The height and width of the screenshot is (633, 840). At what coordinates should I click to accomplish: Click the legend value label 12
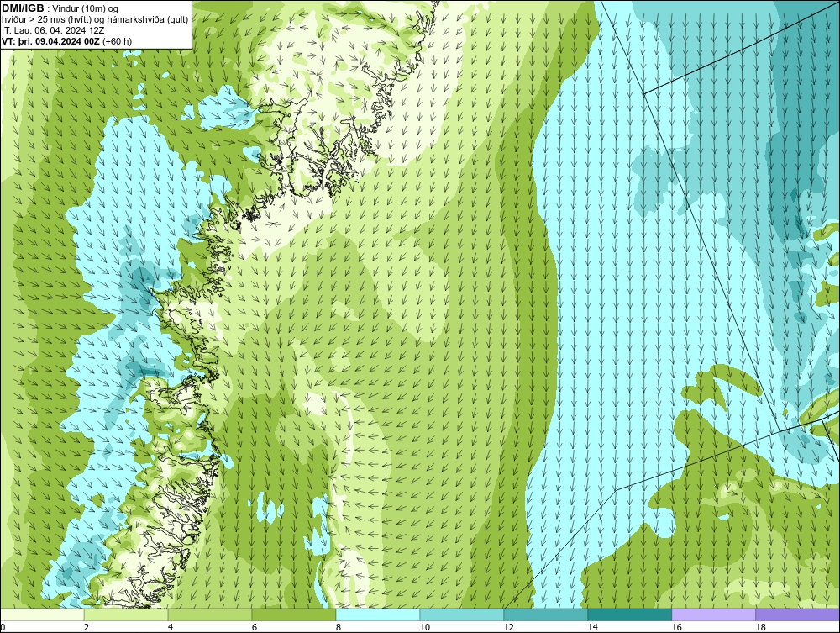point(508,627)
